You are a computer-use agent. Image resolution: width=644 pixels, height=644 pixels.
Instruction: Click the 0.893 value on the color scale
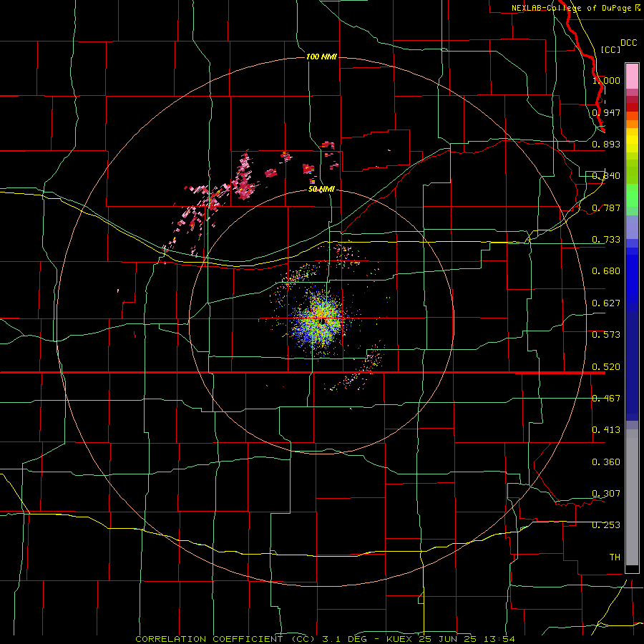point(606,144)
